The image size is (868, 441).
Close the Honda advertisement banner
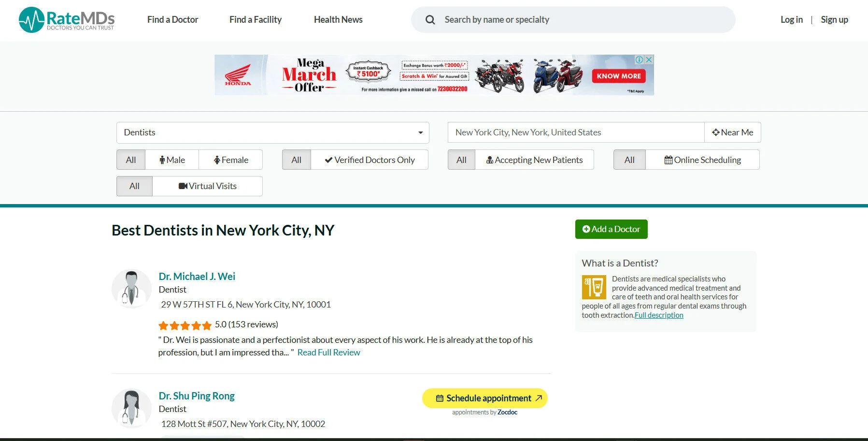(x=649, y=59)
